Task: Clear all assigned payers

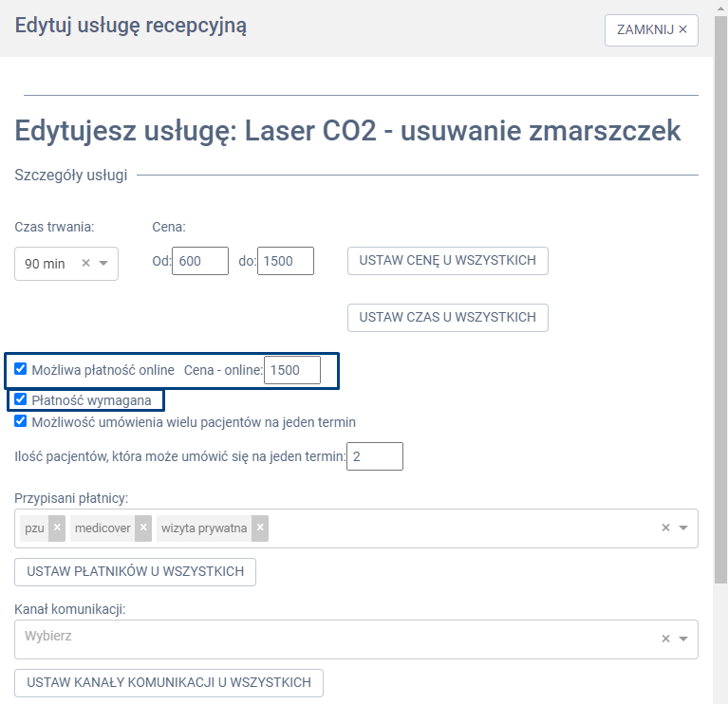Action: click(665, 528)
